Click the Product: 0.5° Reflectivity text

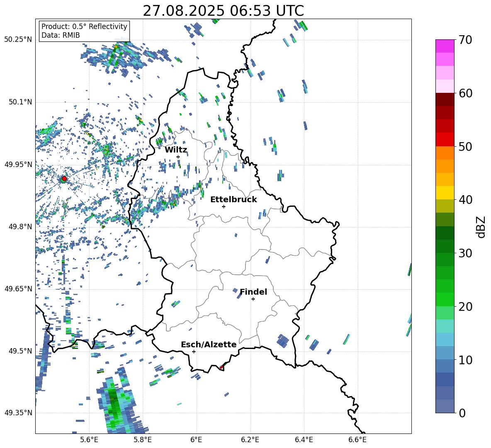(x=84, y=26)
